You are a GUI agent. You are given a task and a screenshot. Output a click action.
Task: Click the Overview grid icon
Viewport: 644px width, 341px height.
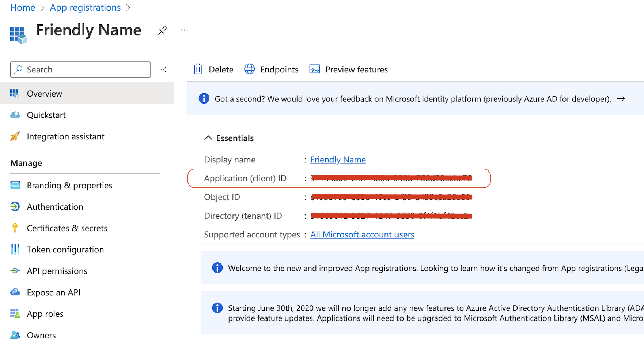(15, 93)
